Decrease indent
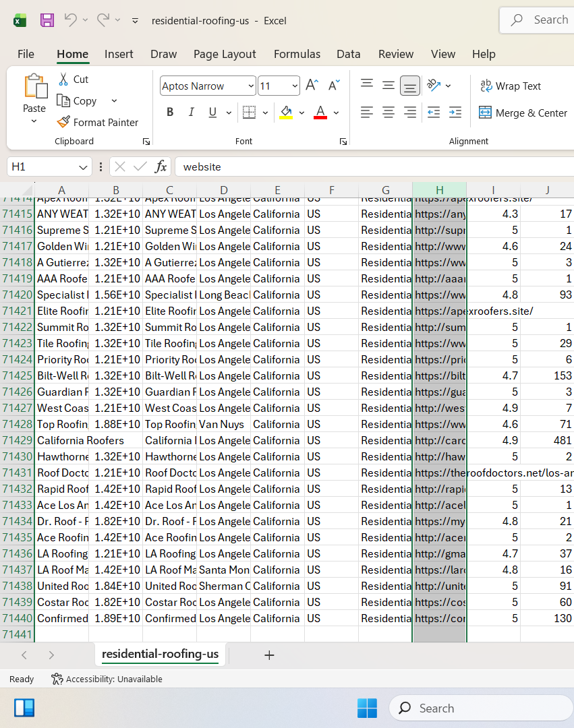This screenshot has height=728, width=574. [434, 113]
